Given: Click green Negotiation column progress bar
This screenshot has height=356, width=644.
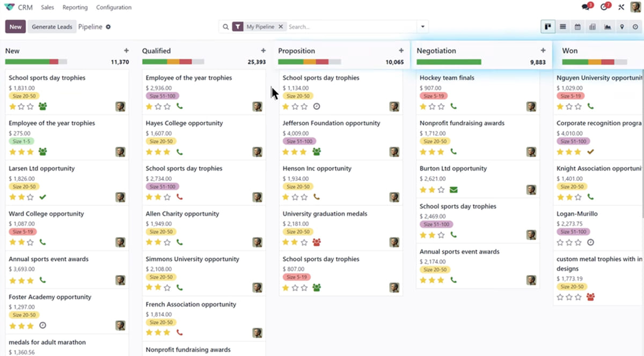Looking at the screenshot, I should [449, 62].
